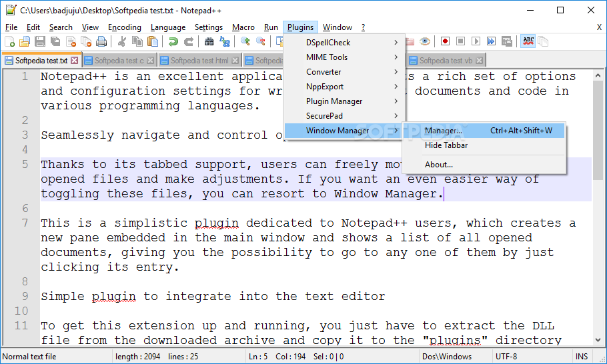The height and width of the screenshot is (364, 607).
Task: Open Find with binoculars icon
Action: [x=209, y=41]
